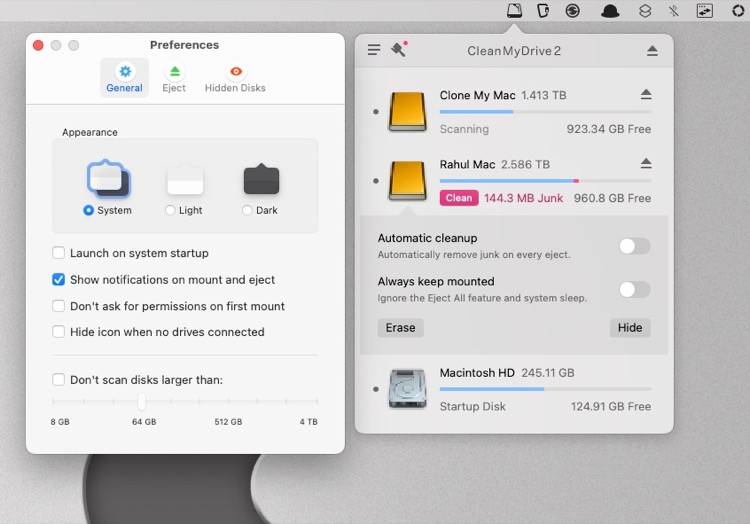Viewport: 750px width, 524px height.
Task: Click the Rahul Mac storage usage bar
Action: point(545,181)
